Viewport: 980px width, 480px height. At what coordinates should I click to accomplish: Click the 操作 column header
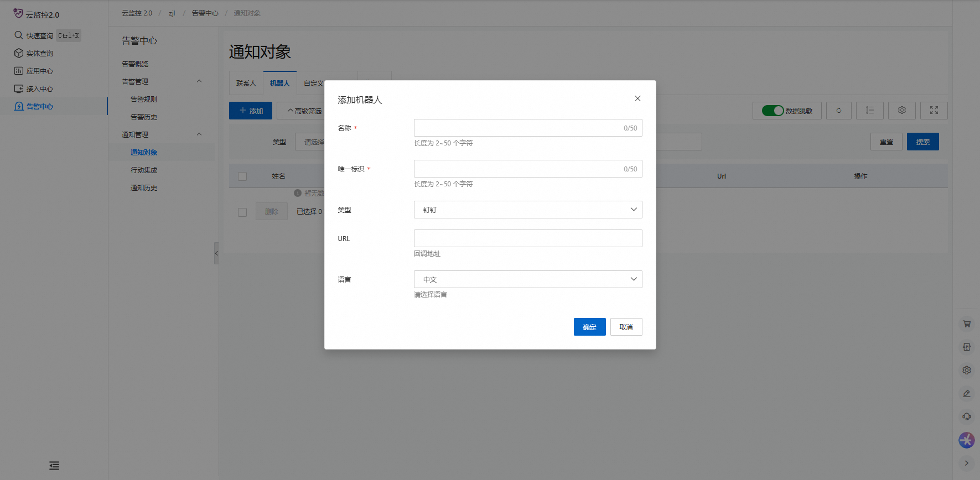pos(860,176)
